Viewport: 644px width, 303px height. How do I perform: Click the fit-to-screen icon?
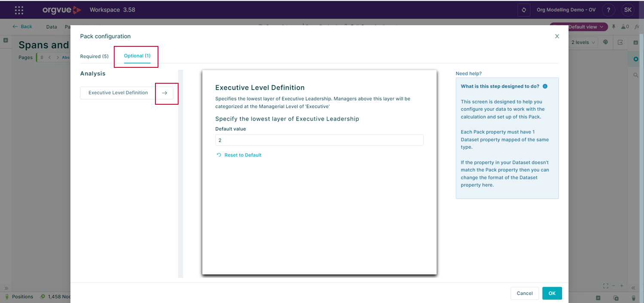click(606, 286)
